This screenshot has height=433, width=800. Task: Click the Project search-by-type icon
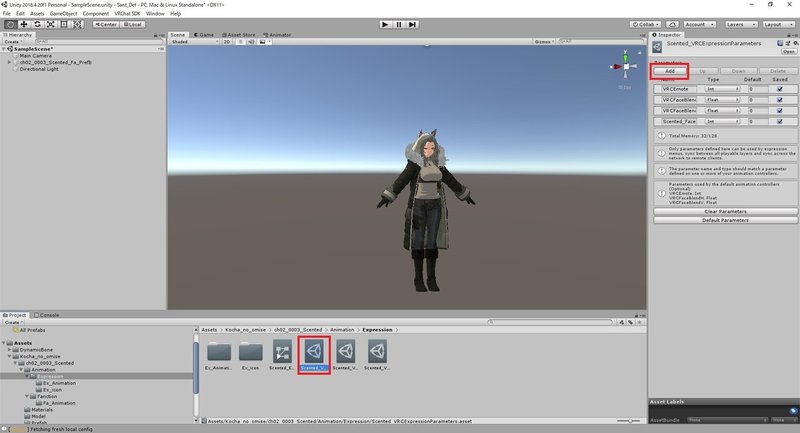coord(622,322)
